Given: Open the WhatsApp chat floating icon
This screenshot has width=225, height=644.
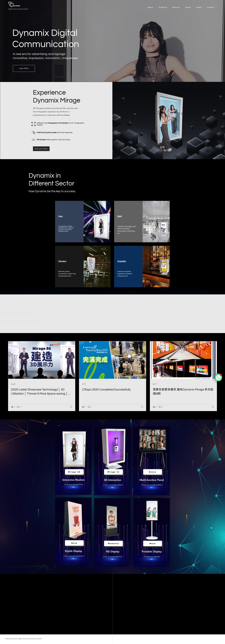Looking at the screenshot, I should pyautogui.click(x=218, y=377).
